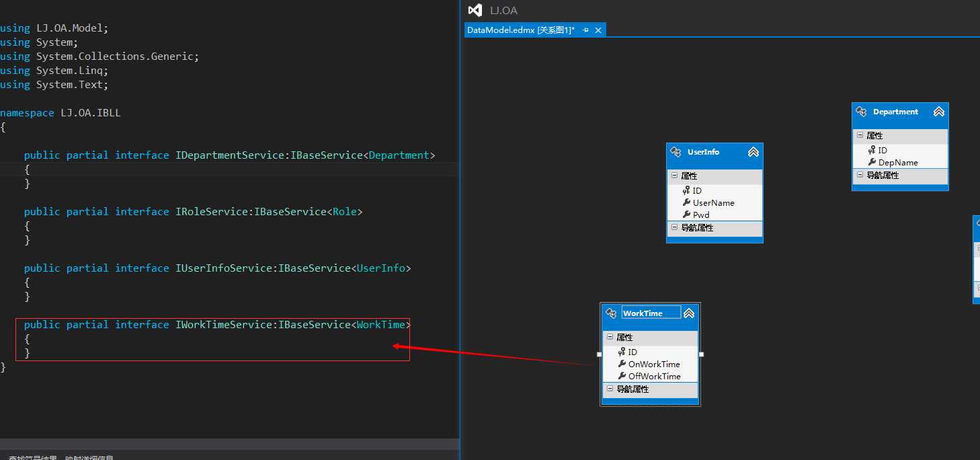Click the wrench icon beside Pwd
980x460 pixels.
click(x=686, y=215)
